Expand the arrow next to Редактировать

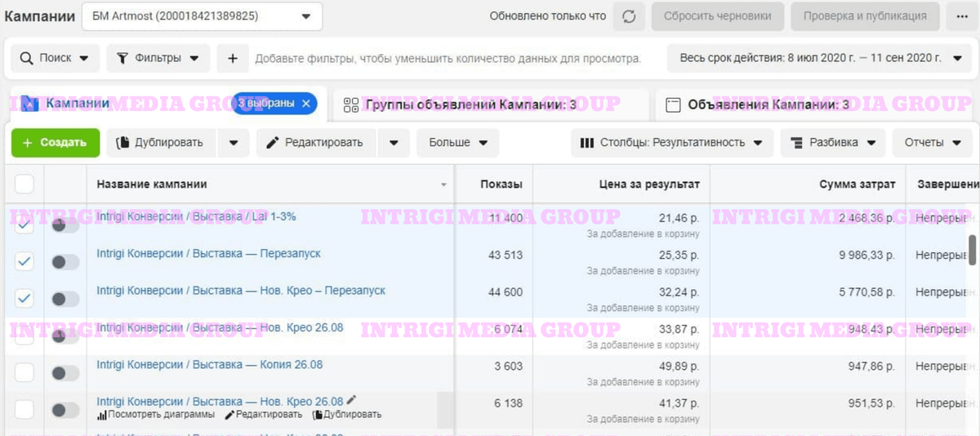(394, 143)
